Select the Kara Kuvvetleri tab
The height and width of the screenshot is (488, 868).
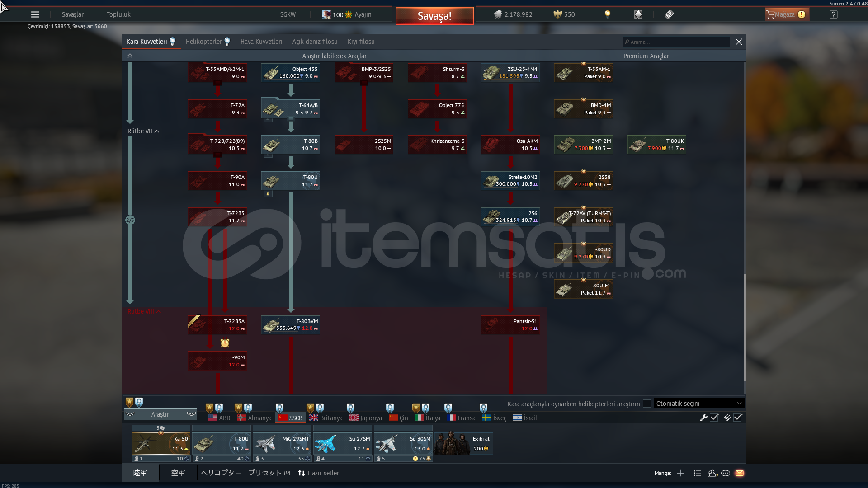[x=151, y=42]
